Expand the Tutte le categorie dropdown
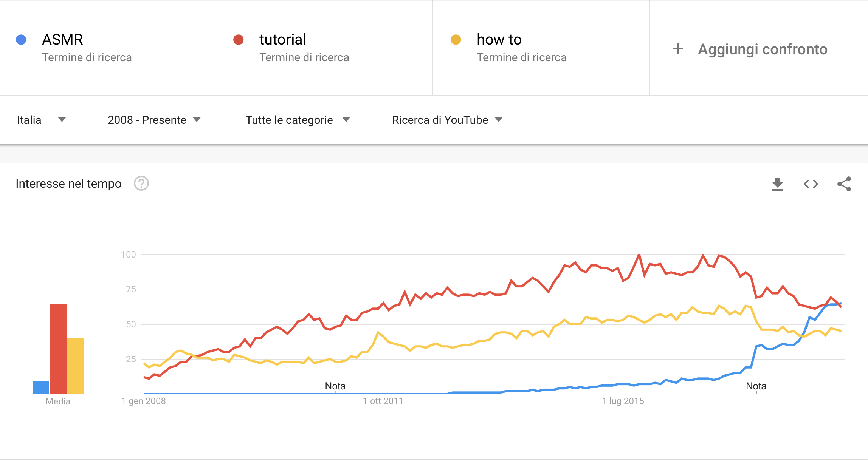 tap(298, 120)
